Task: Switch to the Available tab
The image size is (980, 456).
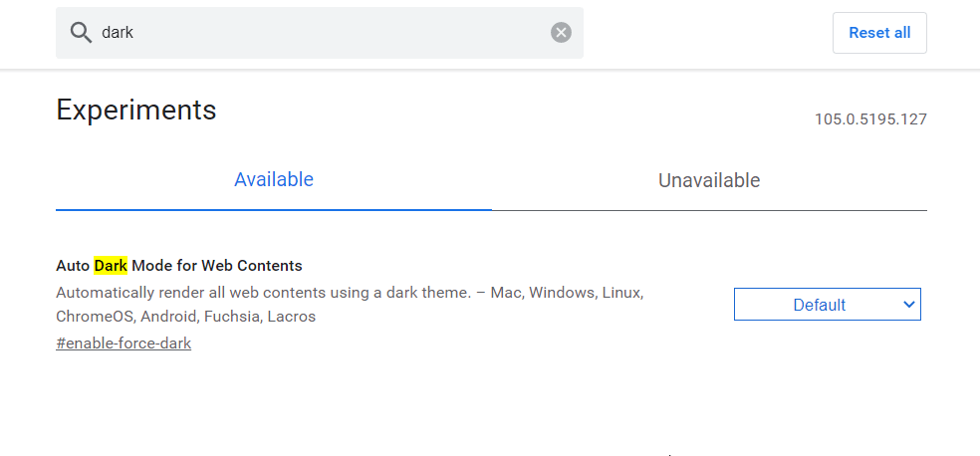Action: (274, 180)
